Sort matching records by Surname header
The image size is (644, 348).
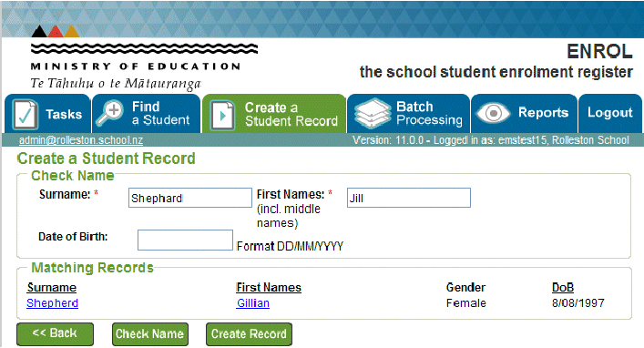(52, 288)
